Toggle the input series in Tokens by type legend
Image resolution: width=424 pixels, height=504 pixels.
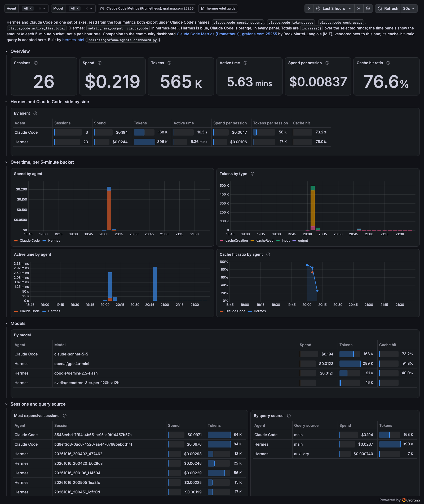[x=286, y=241]
